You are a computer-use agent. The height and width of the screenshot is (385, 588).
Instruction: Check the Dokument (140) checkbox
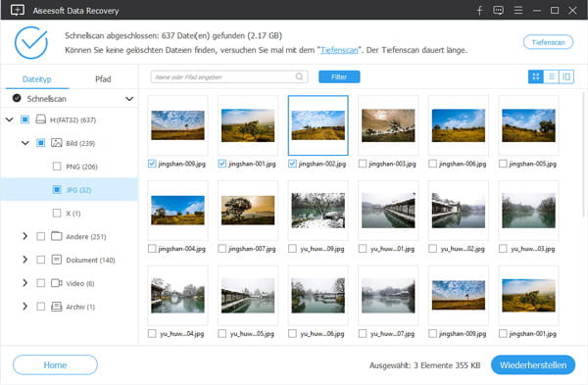[40, 260]
